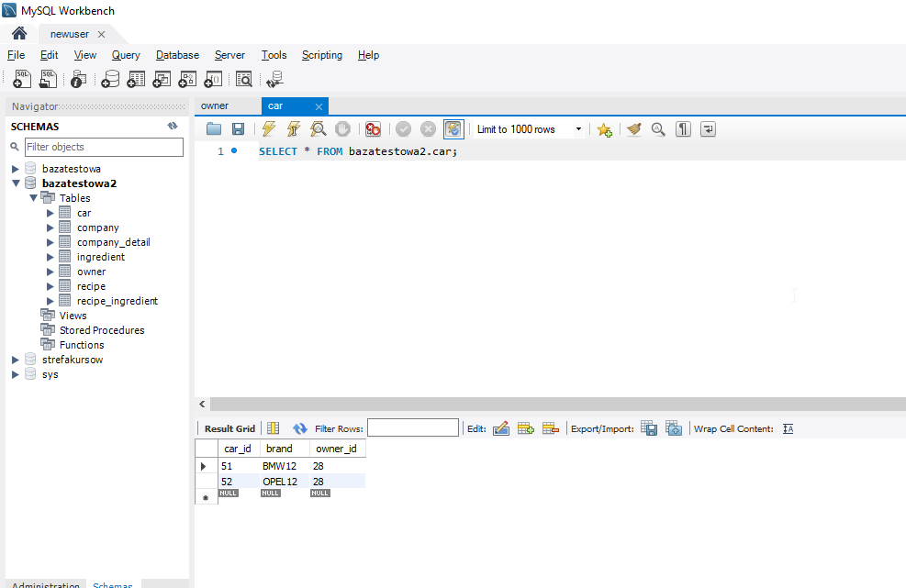Delete selected rows icon
906x588 pixels.
[x=551, y=428]
